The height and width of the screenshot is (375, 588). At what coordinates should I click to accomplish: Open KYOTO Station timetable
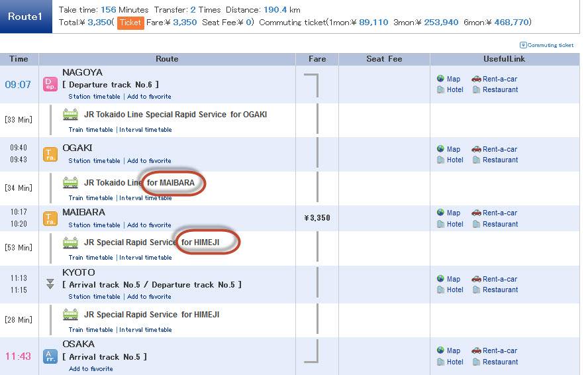pyautogui.click(x=94, y=297)
